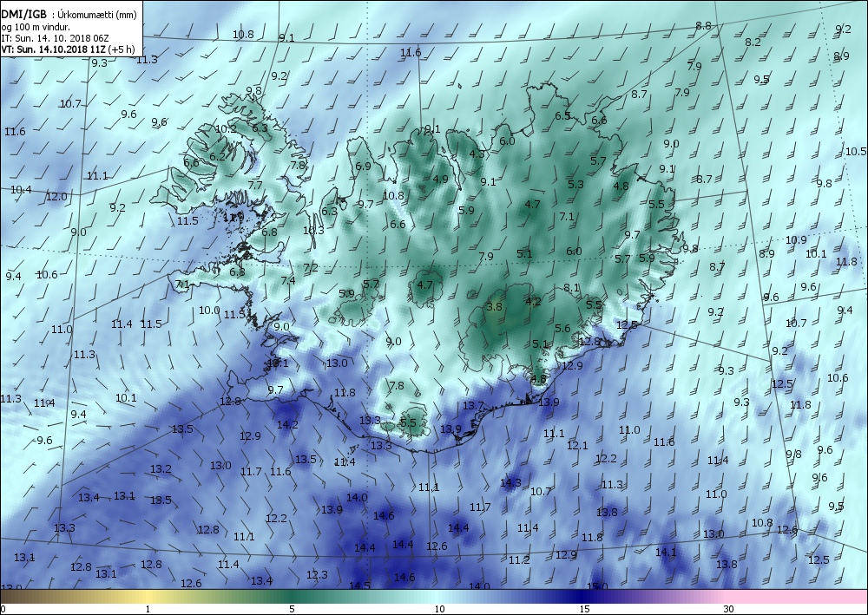This screenshot has width=868, height=615.
Task: Select the '30' label on the color scale
Action: click(729, 609)
